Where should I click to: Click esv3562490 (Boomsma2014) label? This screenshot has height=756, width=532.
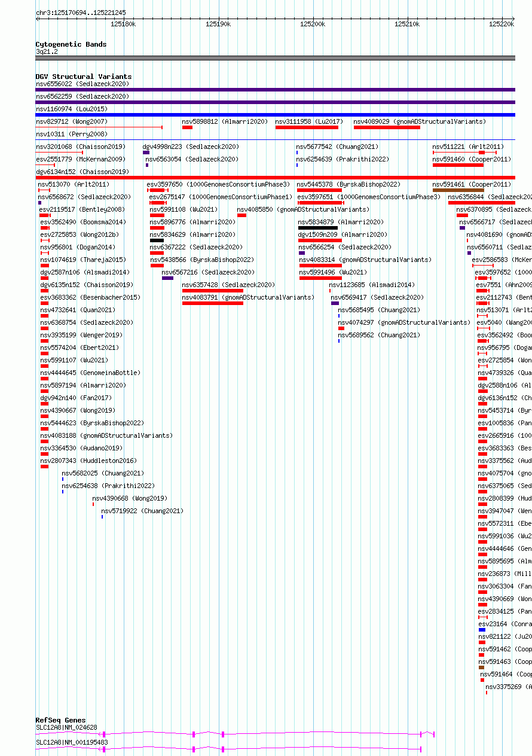[x=83, y=222]
